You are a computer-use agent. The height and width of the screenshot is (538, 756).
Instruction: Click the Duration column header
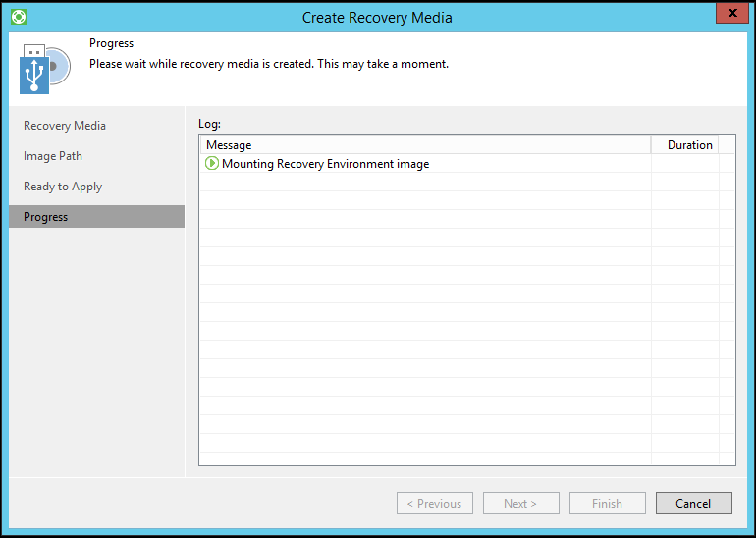(x=689, y=145)
